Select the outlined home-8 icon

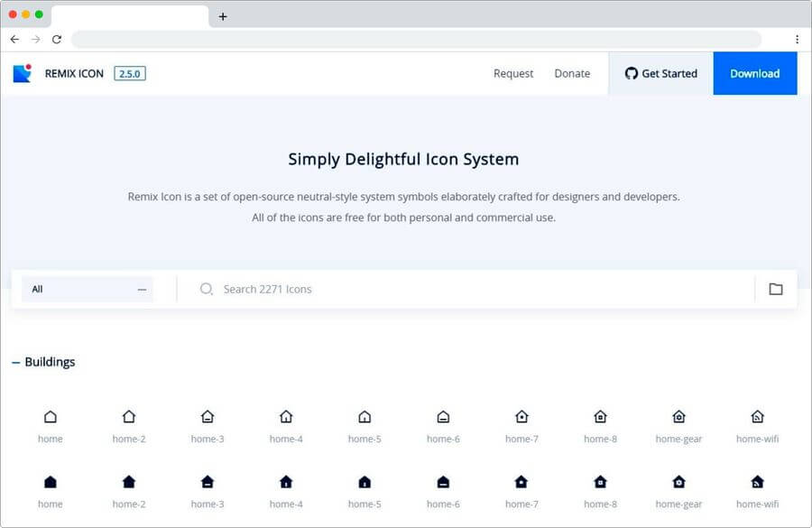click(x=600, y=417)
